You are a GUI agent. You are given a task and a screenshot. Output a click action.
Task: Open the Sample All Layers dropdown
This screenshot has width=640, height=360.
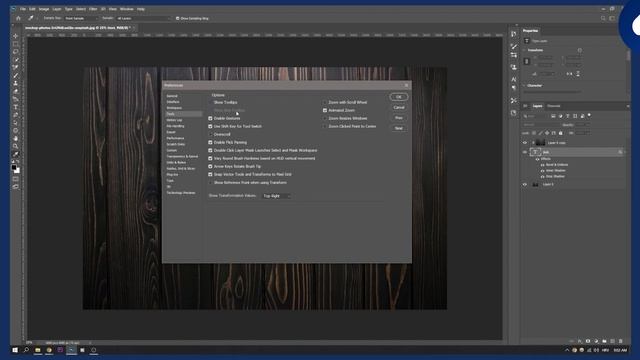(143, 18)
